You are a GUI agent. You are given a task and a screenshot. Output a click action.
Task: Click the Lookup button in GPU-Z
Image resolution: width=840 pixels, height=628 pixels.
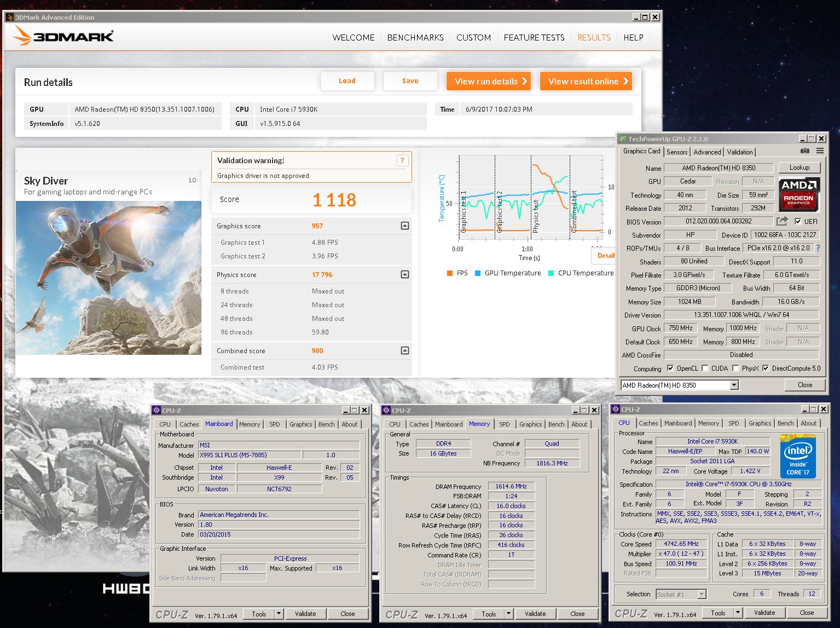(800, 168)
